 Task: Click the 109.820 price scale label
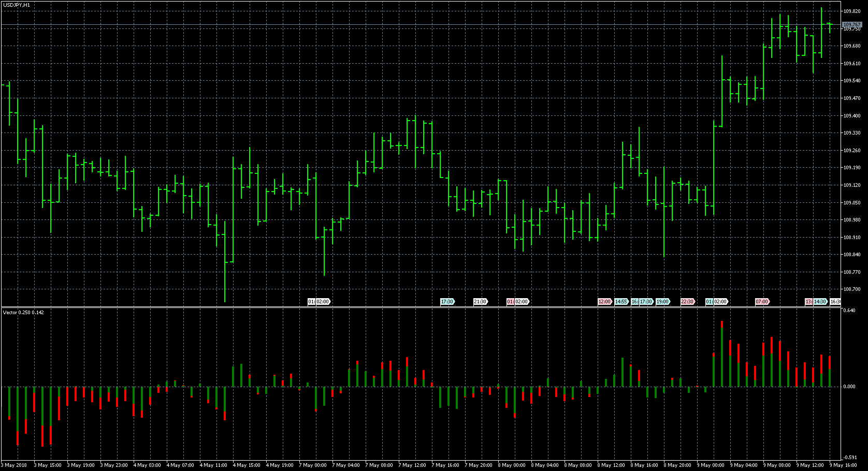(852, 11)
